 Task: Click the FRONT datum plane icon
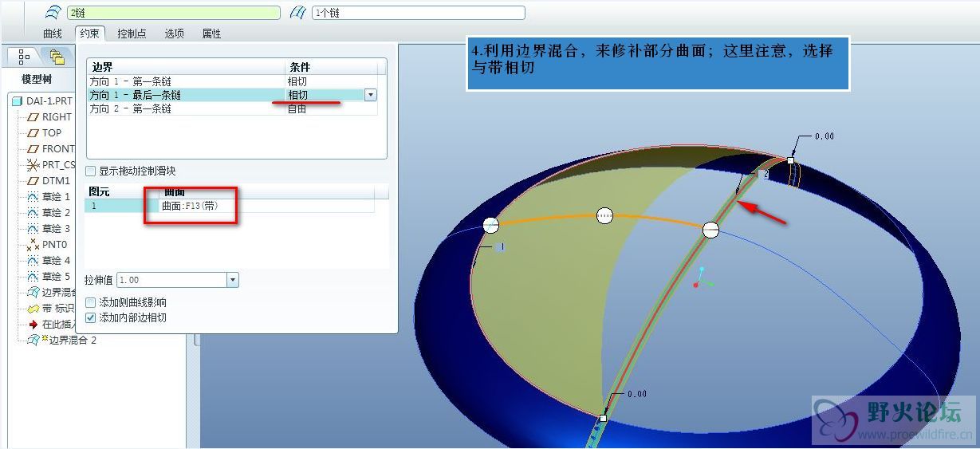[x=33, y=149]
